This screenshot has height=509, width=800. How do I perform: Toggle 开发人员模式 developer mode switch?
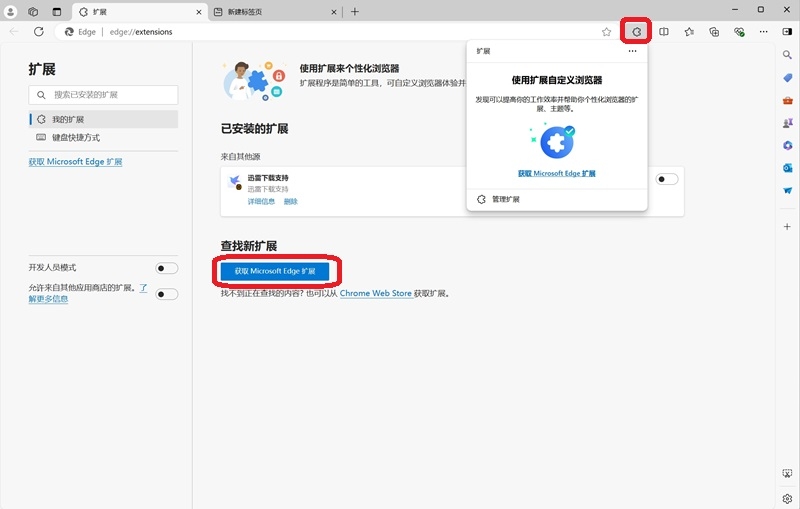[x=166, y=268]
